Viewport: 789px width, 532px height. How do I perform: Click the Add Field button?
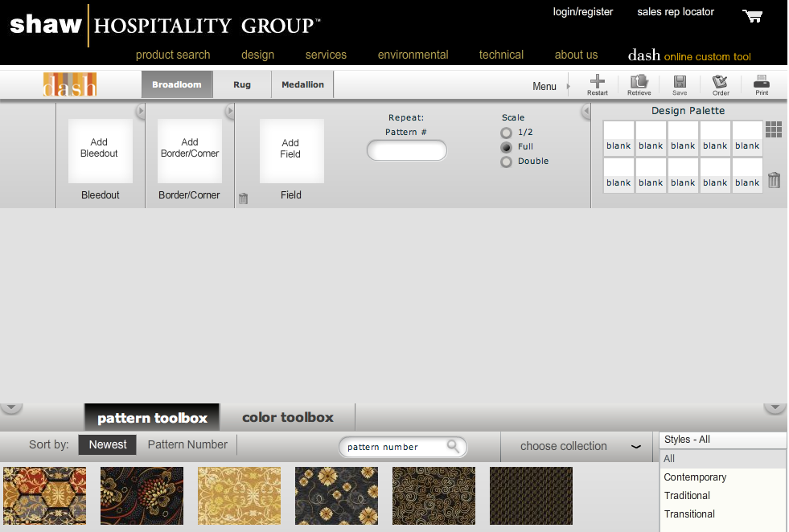click(x=291, y=151)
